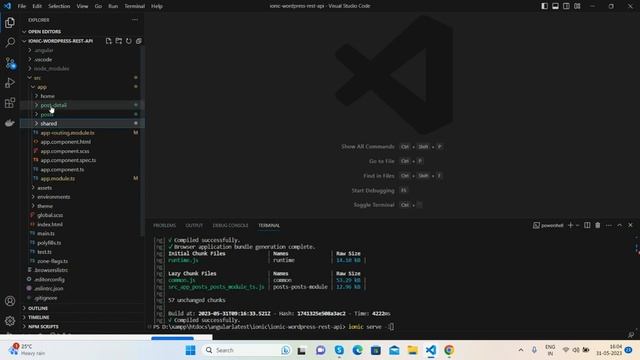
Task: Click the powershell terminal label
Action: point(548,225)
